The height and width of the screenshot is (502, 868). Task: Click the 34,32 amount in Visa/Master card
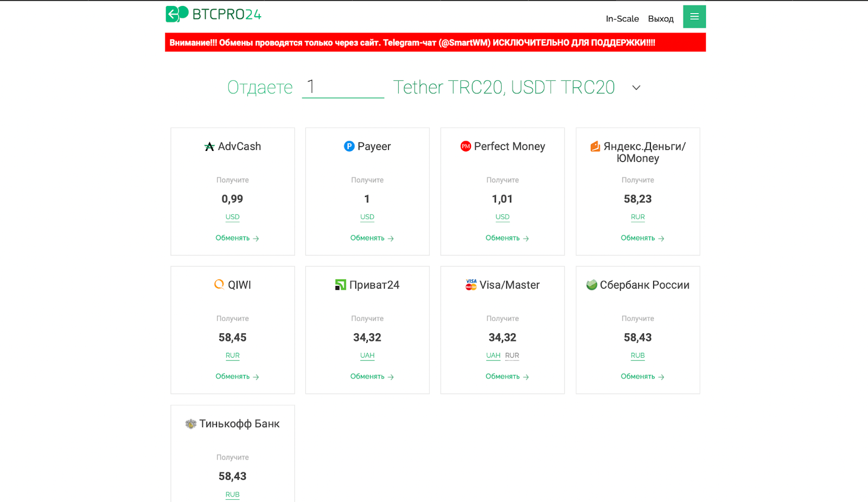click(x=502, y=338)
